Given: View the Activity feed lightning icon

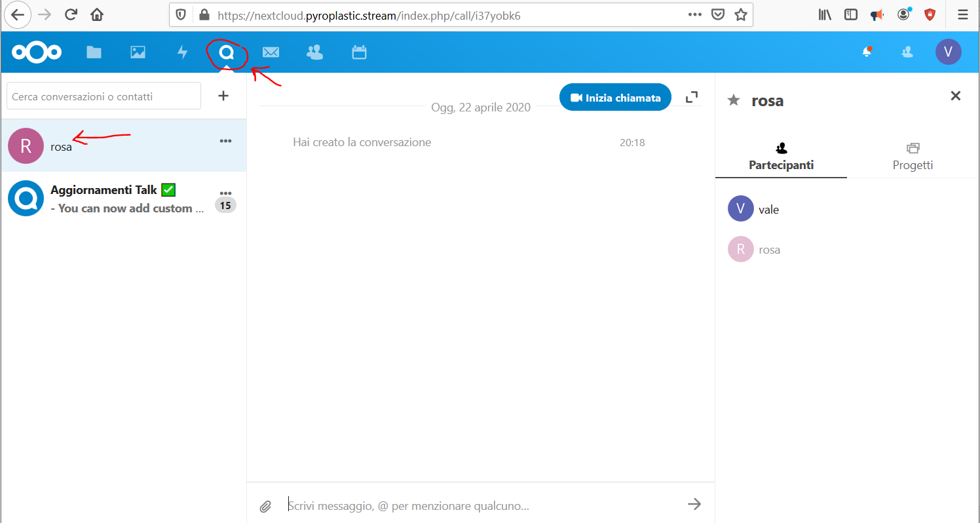Looking at the screenshot, I should click(182, 52).
